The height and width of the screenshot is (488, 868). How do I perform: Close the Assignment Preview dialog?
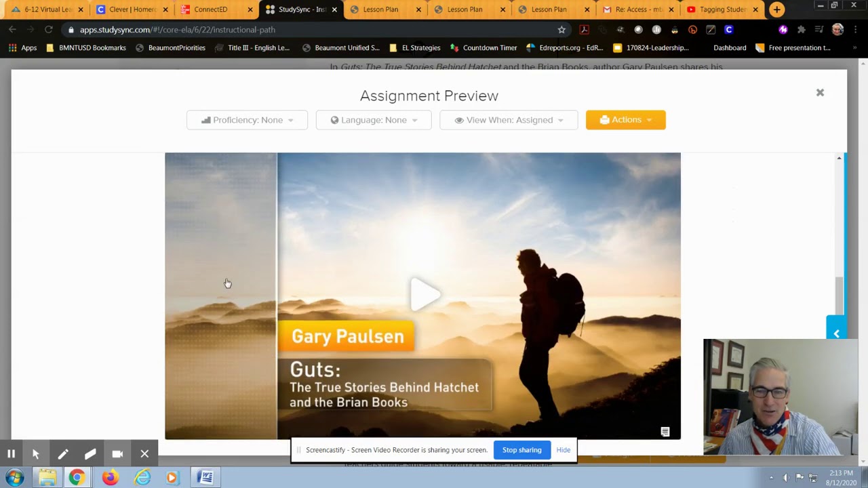[x=820, y=93]
